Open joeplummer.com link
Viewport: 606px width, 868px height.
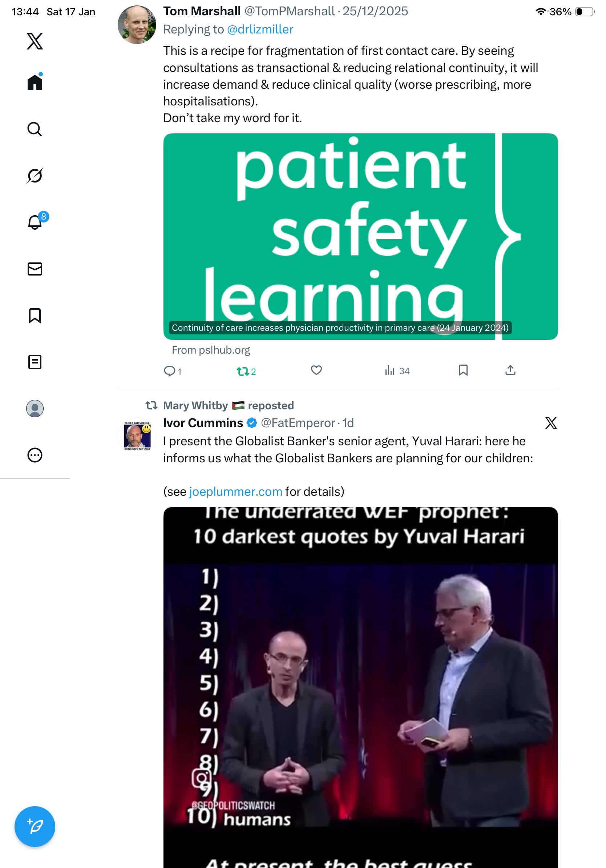(x=235, y=491)
